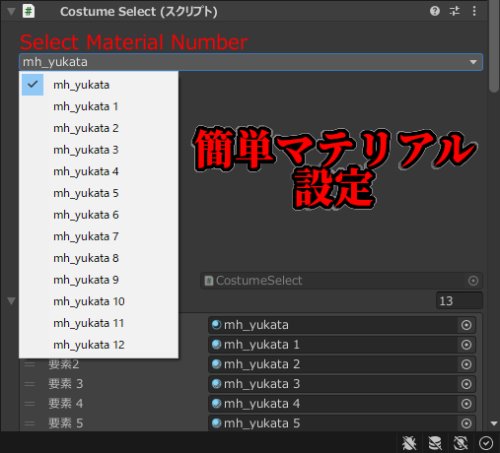The height and width of the screenshot is (453, 500).
Task: Click the stacked layers cache icon in status bar
Action: click(435, 443)
